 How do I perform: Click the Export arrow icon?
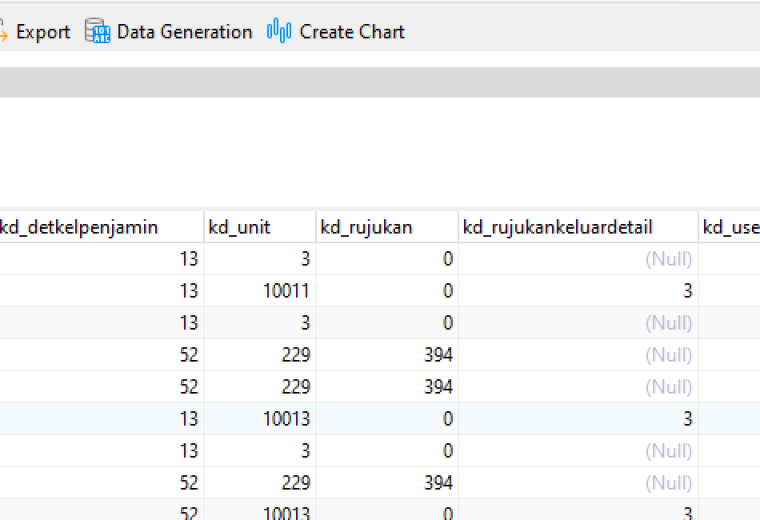coord(3,32)
